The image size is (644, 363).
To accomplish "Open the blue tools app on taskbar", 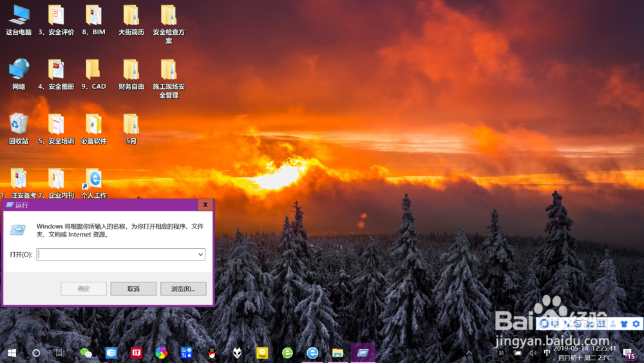I will point(187,353).
